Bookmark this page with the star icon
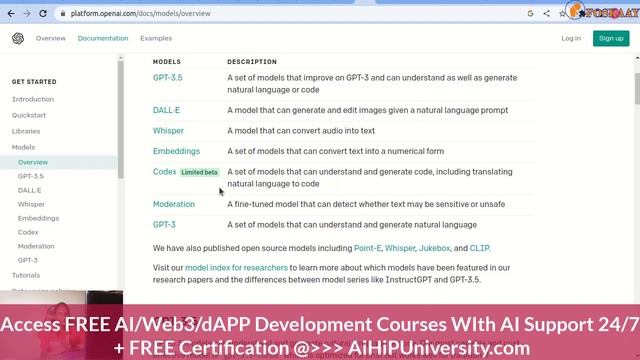 pos(562,13)
